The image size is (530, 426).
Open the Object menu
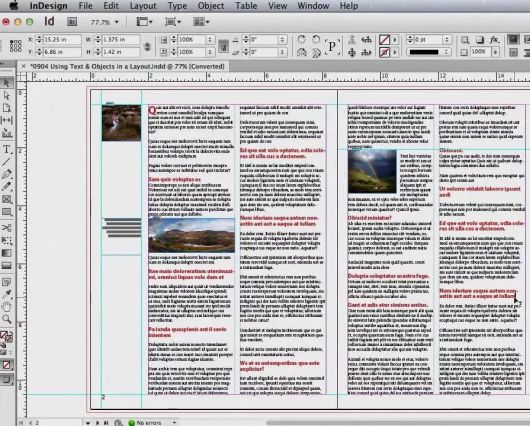coord(211,6)
